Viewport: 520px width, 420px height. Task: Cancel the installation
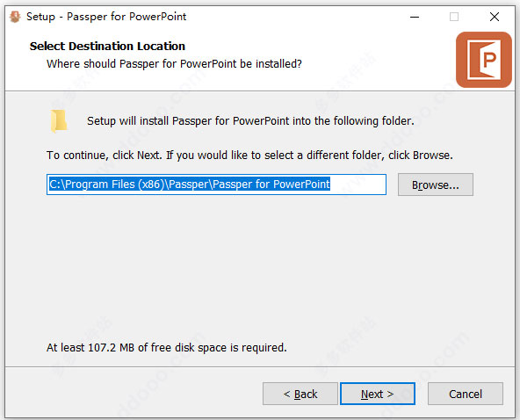pos(466,394)
